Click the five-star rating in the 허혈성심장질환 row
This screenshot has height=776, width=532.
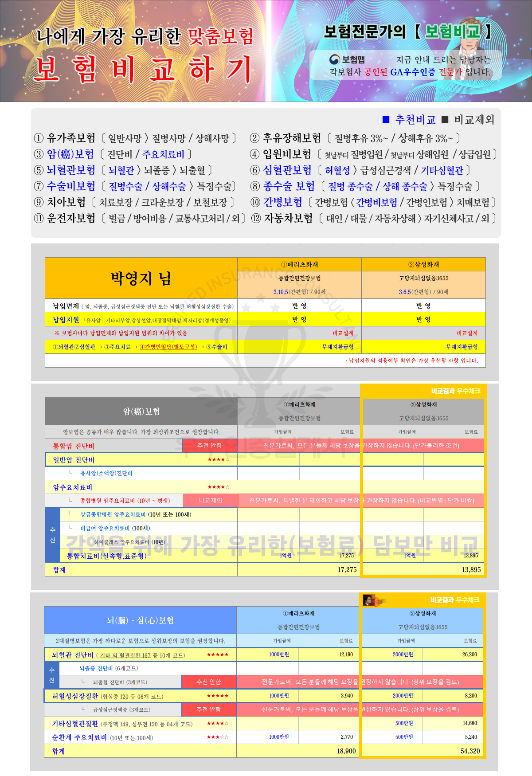coord(218,696)
